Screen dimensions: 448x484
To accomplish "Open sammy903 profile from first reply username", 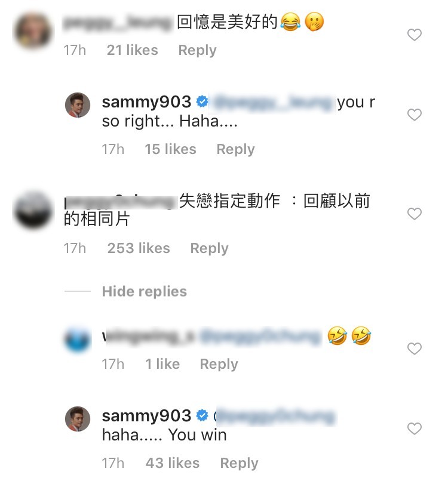I will [146, 102].
